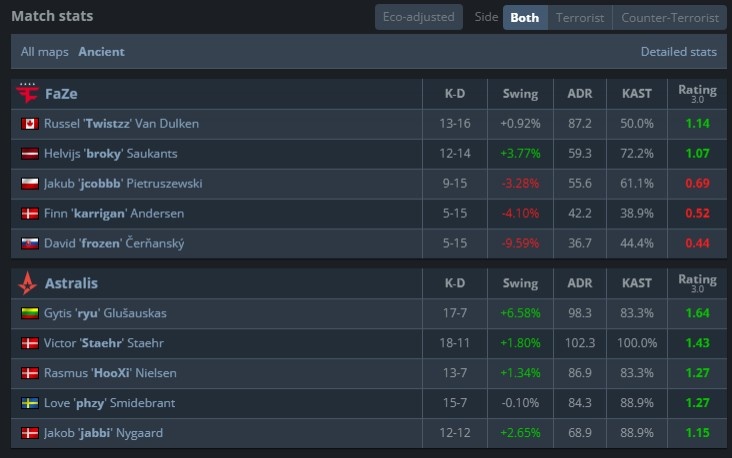Click the Polish flag beside jcobbb
Screen dimensions: 732x458
[30, 184]
